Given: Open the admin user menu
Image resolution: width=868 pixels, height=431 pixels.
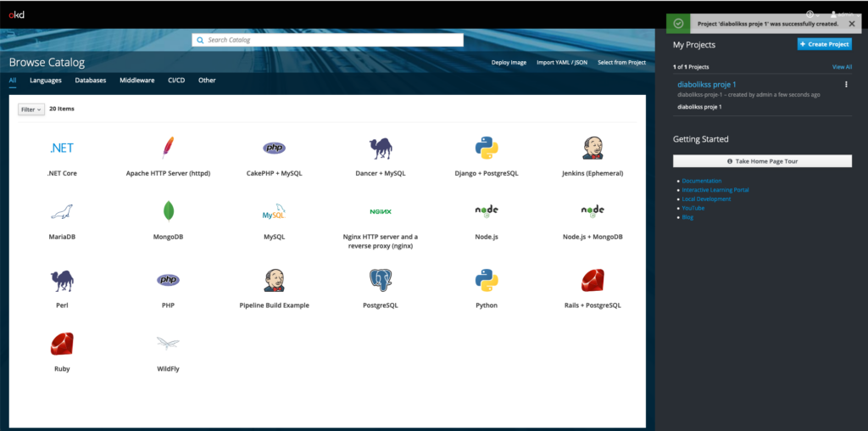Looking at the screenshot, I should (x=845, y=14).
